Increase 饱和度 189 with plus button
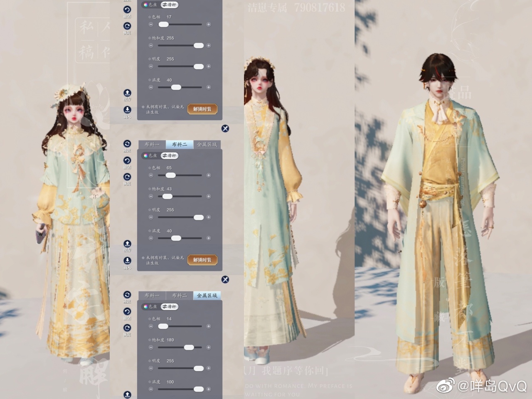532x399 pixels. point(209,347)
